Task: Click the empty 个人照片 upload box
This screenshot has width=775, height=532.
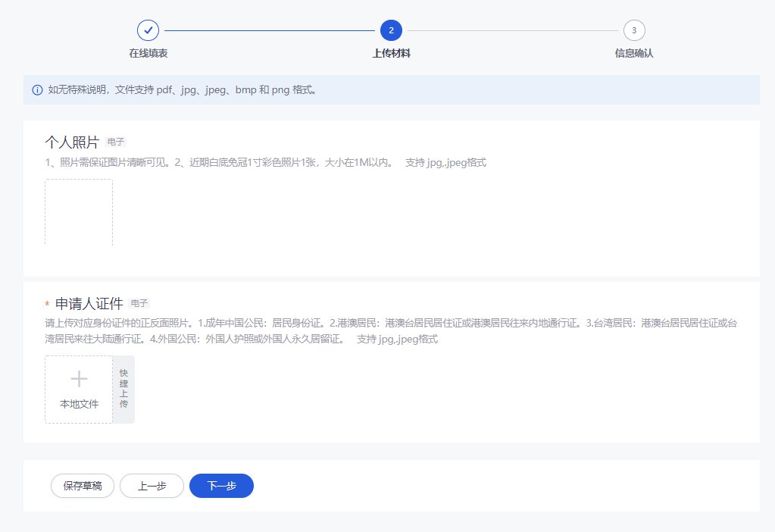Action: [79, 212]
